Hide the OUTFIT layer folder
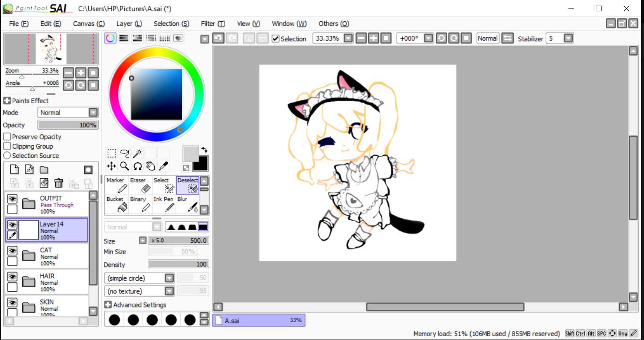Image resolution: width=644 pixels, height=340 pixels. coord(12,199)
